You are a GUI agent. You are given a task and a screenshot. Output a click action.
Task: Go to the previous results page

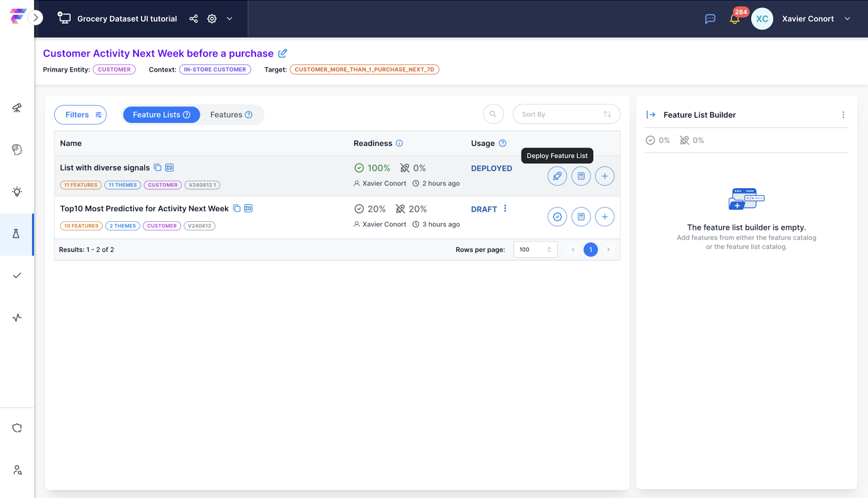click(x=573, y=250)
